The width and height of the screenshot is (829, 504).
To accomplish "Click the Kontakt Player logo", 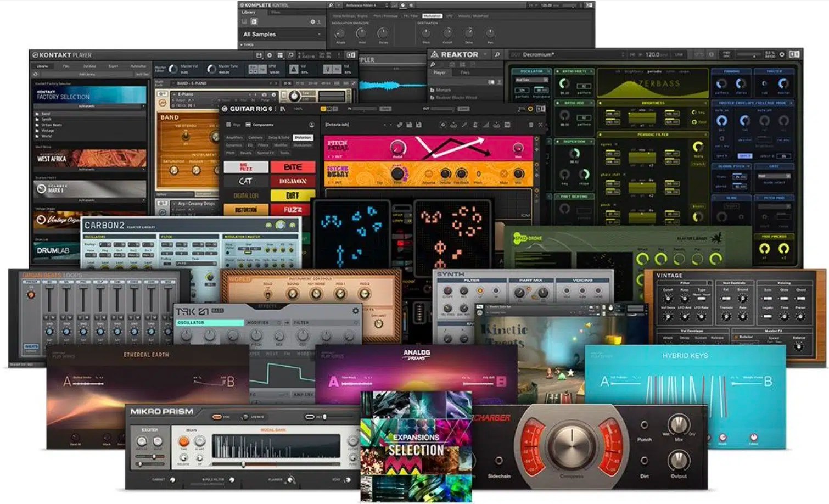I will (61, 55).
